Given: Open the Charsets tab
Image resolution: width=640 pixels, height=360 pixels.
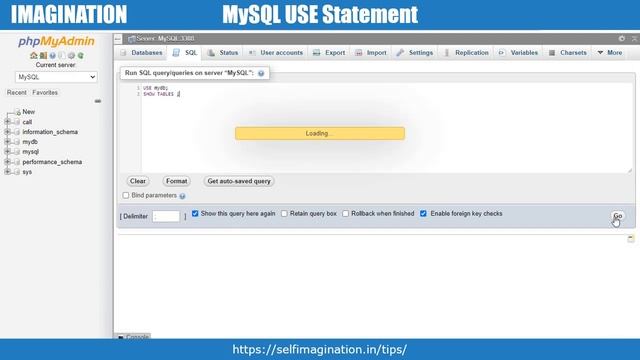Looking at the screenshot, I should coord(568,53).
